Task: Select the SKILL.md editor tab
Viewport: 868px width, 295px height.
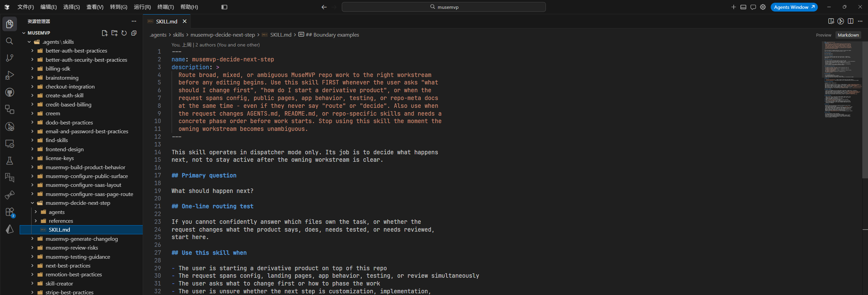Action: [x=166, y=21]
